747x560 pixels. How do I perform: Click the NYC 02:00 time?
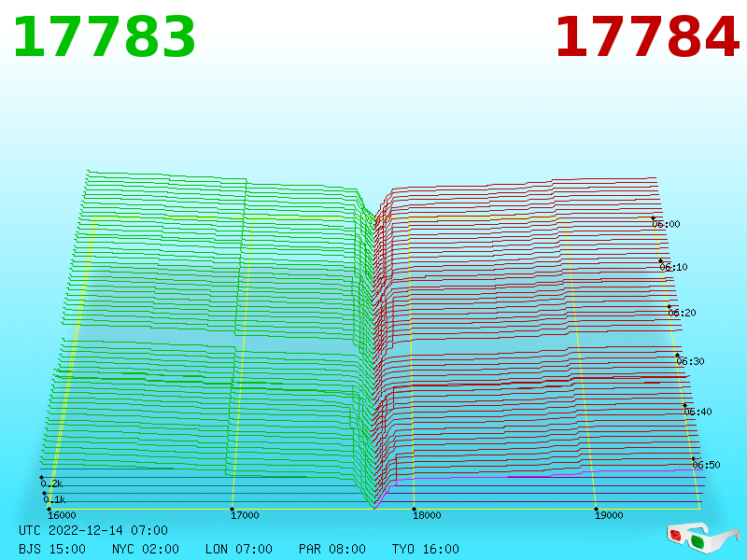coord(146,549)
